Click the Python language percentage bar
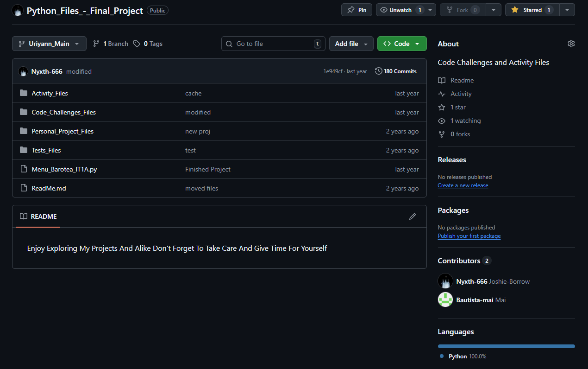 coord(506,346)
